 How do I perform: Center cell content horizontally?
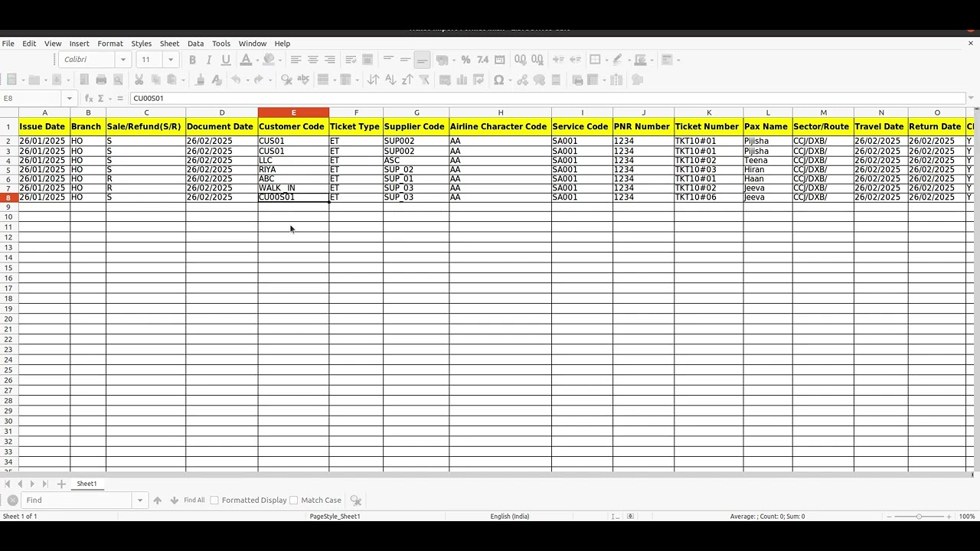(312, 60)
